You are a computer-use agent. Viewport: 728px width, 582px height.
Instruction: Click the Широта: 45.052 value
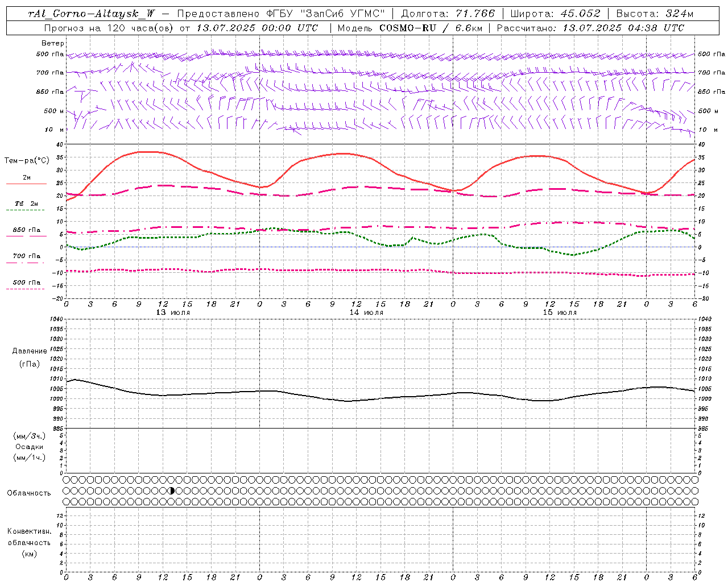coord(555,14)
